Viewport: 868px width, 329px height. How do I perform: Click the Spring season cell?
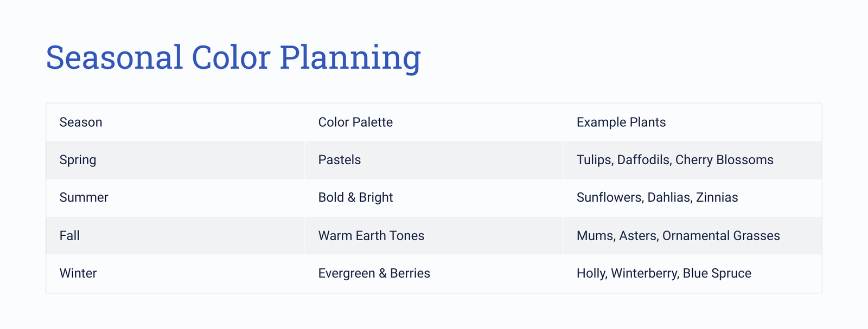[x=176, y=160]
